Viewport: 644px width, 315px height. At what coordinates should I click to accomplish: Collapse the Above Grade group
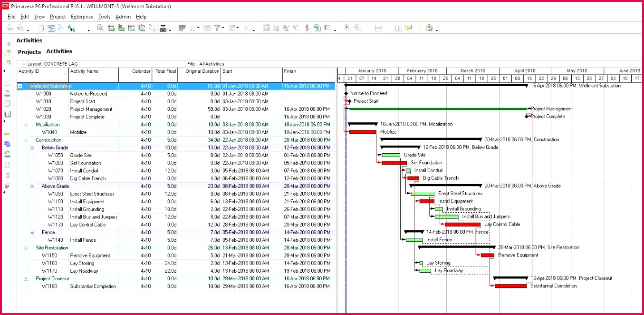(x=31, y=187)
